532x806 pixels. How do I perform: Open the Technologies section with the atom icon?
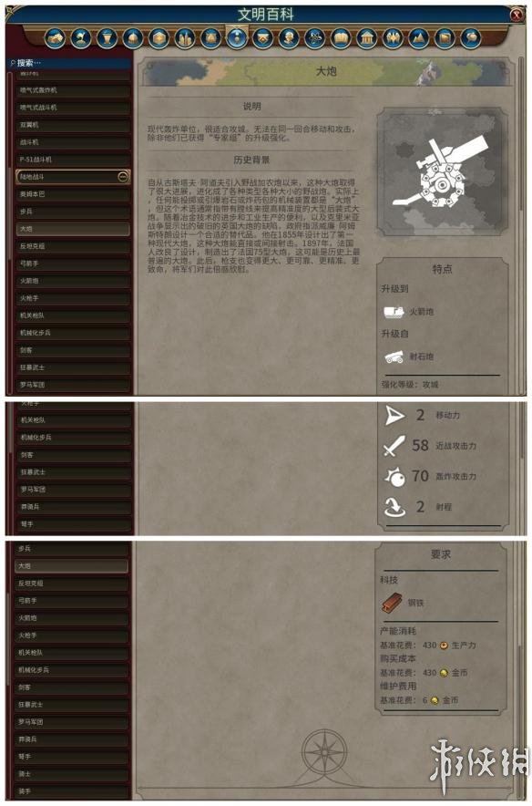click(315, 38)
